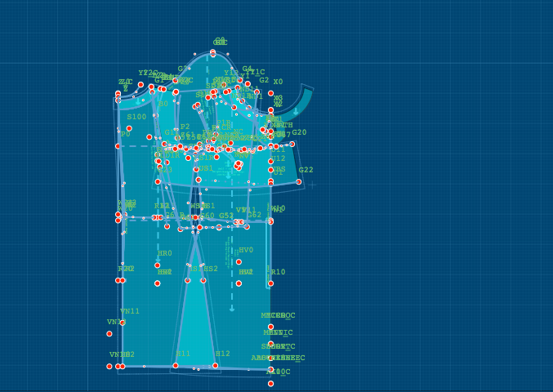Click the bottom-left corner point near VN10
Screen dimensions: 553x392
pos(109,366)
